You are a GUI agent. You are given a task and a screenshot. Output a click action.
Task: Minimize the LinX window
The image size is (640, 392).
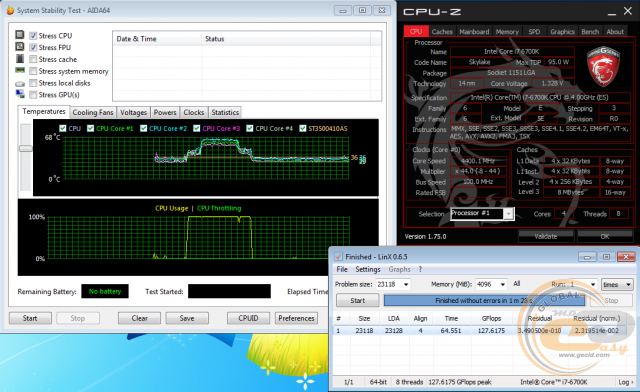587,257
